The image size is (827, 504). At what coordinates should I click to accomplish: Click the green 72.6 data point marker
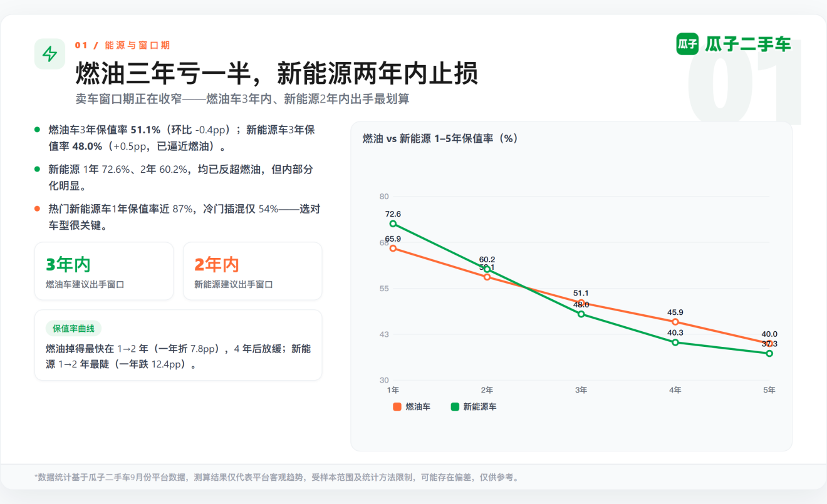393,224
